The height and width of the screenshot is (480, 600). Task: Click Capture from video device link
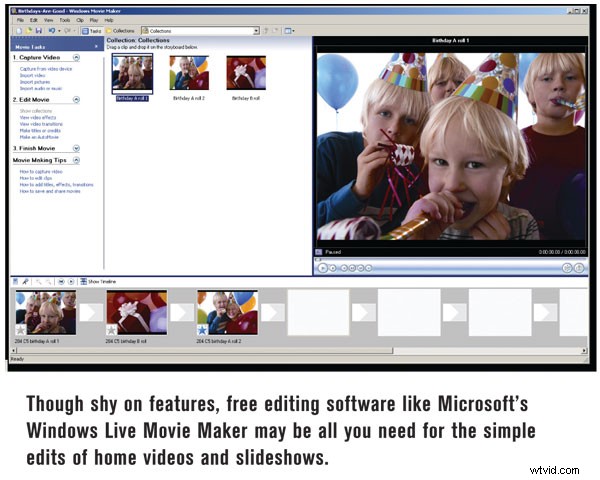(46, 69)
